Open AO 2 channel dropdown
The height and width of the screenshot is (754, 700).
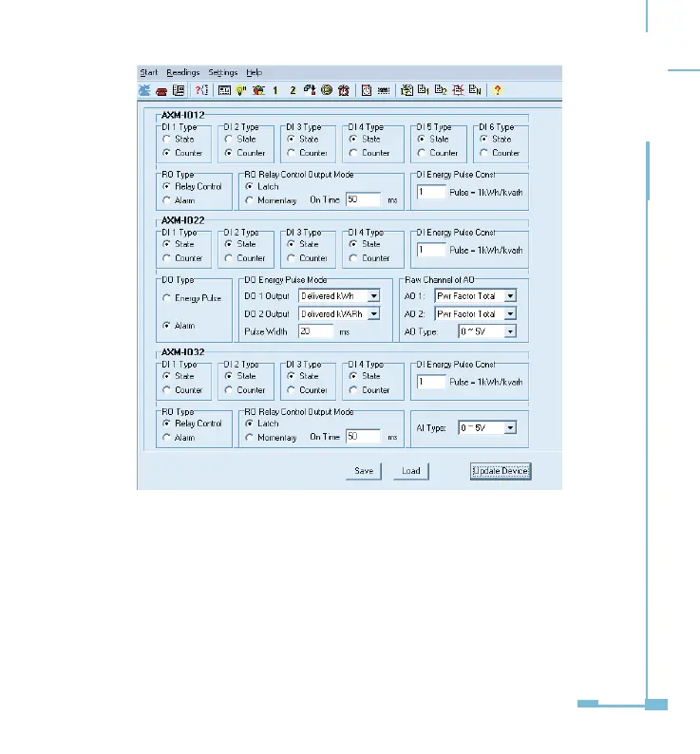(x=510, y=314)
